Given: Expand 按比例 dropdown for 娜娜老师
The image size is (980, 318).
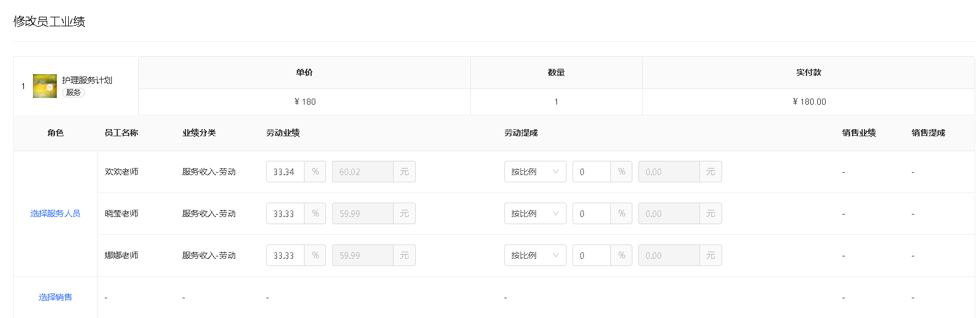Looking at the screenshot, I should pos(535,255).
